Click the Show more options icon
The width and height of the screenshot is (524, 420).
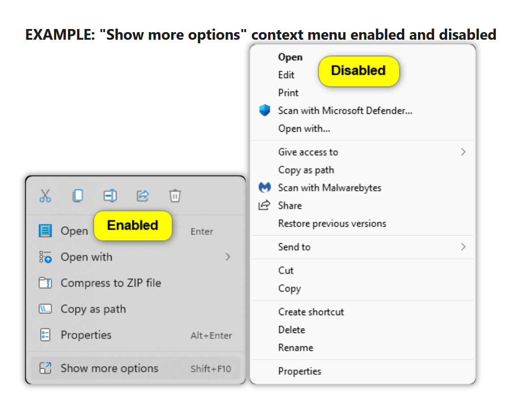point(45,368)
